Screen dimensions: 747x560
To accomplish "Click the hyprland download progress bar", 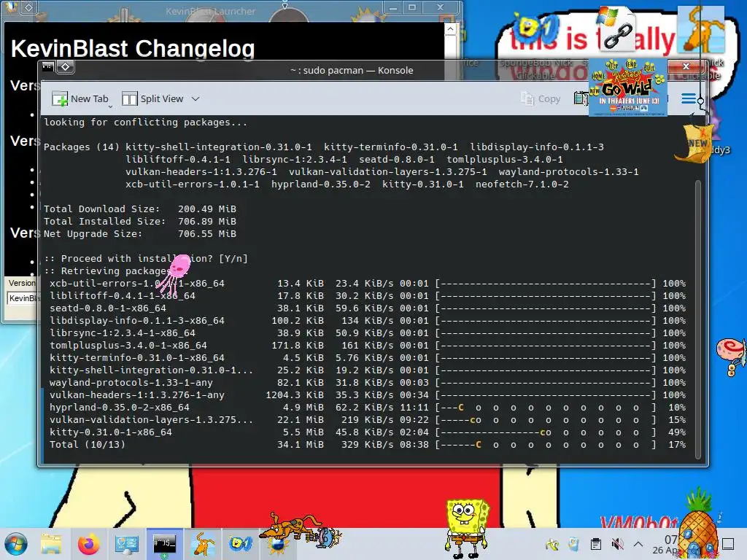I will [x=546, y=407].
